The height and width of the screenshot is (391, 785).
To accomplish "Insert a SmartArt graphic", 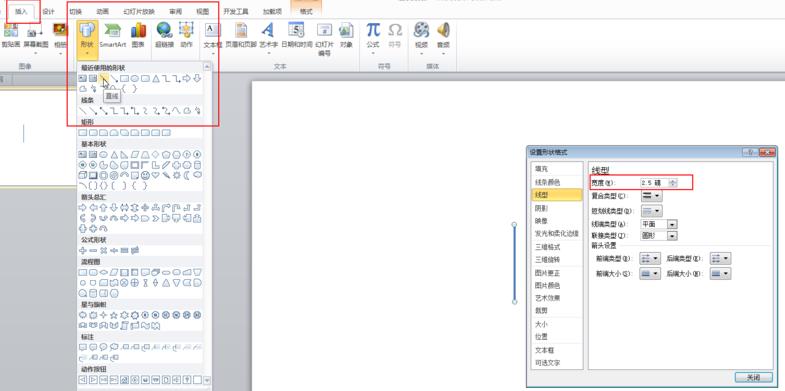I will coord(113,35).
